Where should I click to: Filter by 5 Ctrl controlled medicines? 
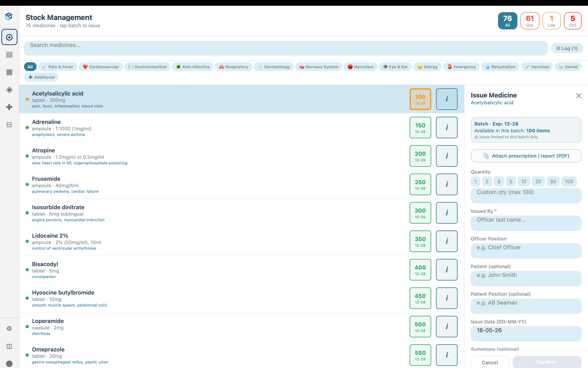pyautogui.click(x=572, y=21)
